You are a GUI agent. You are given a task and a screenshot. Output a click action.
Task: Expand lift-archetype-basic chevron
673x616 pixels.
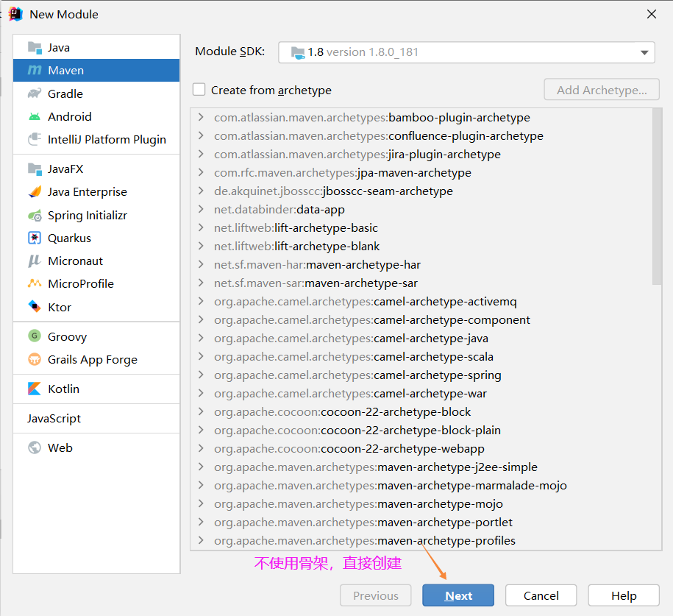(x=201, y=227)
